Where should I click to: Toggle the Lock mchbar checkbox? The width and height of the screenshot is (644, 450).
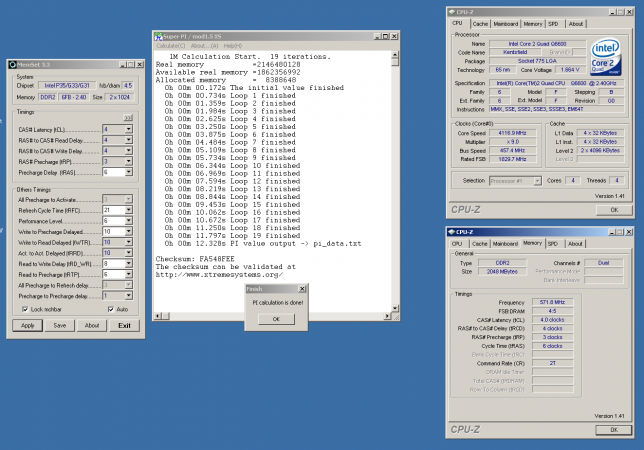[x=25, y=309]
